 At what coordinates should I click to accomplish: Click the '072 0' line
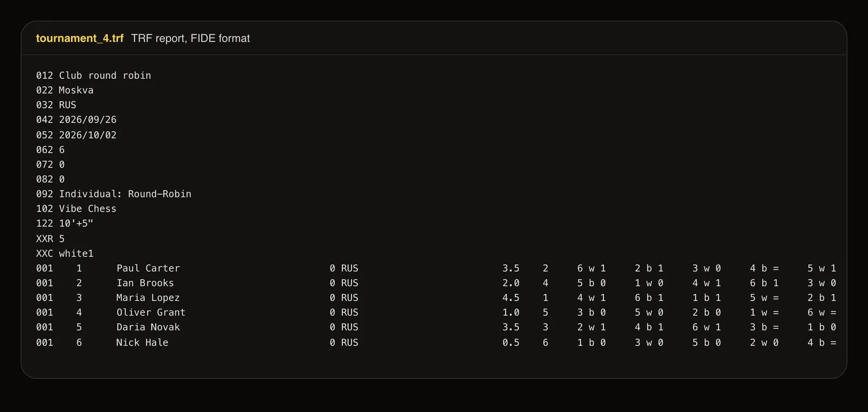(x=50, y=164)
